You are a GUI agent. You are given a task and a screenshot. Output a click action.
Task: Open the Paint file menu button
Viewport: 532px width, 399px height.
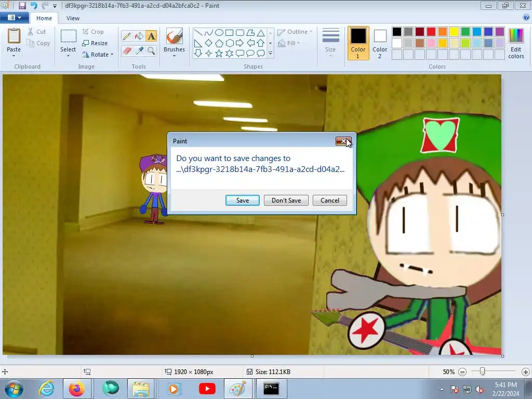pyautogui.click(x=14, y=18)
